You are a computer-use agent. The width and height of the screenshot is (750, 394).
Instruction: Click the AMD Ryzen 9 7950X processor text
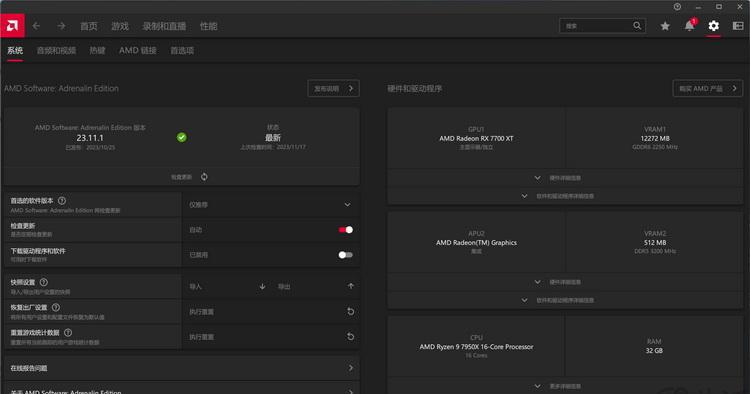(476, 347)
